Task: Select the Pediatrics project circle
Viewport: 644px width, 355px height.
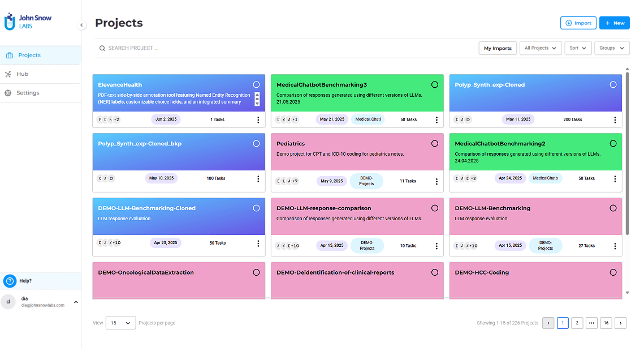Action: [435, 144]
